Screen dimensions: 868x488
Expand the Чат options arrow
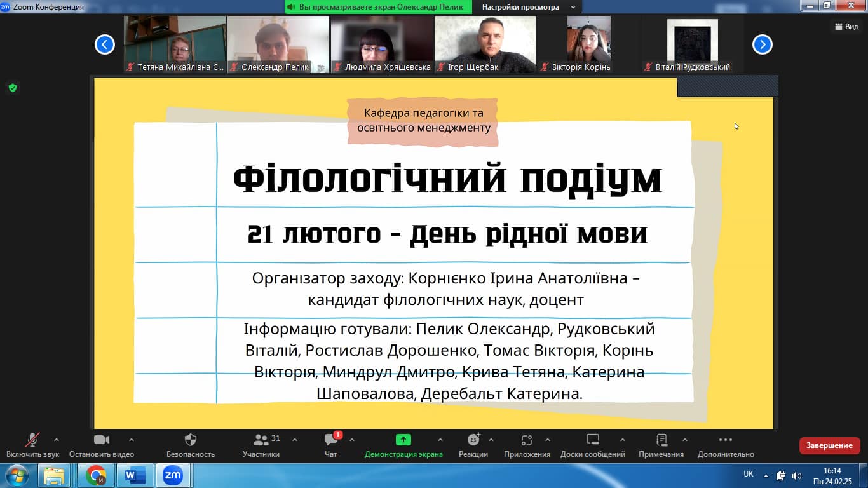click(352, 440)
